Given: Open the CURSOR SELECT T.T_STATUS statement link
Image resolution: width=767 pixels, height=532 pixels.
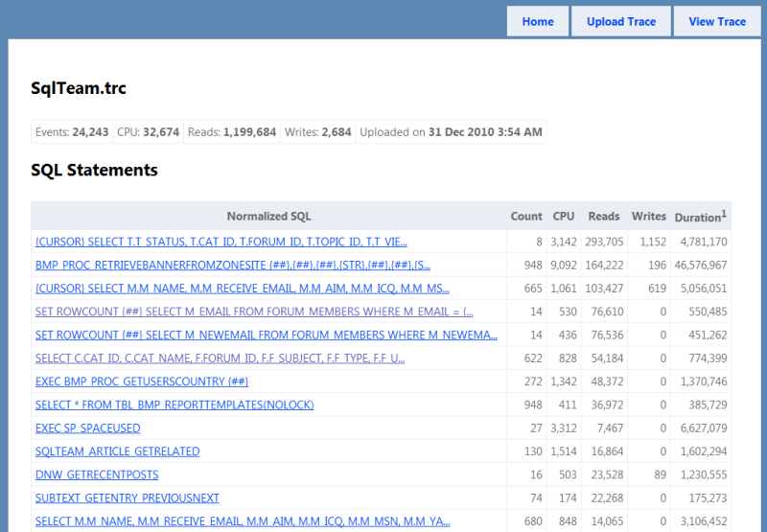Looking at the screenshot, I should point(221,242).
